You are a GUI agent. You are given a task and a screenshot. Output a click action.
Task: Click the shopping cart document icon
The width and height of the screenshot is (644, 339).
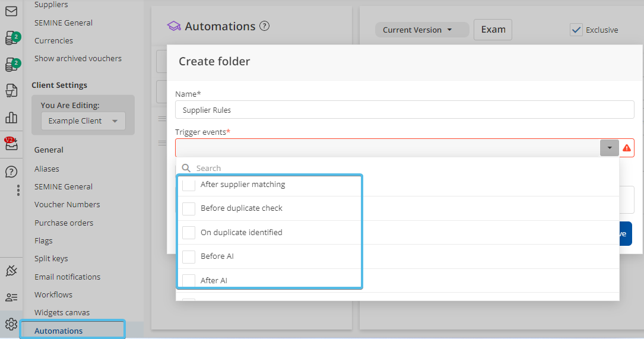(x=11, y=90)
